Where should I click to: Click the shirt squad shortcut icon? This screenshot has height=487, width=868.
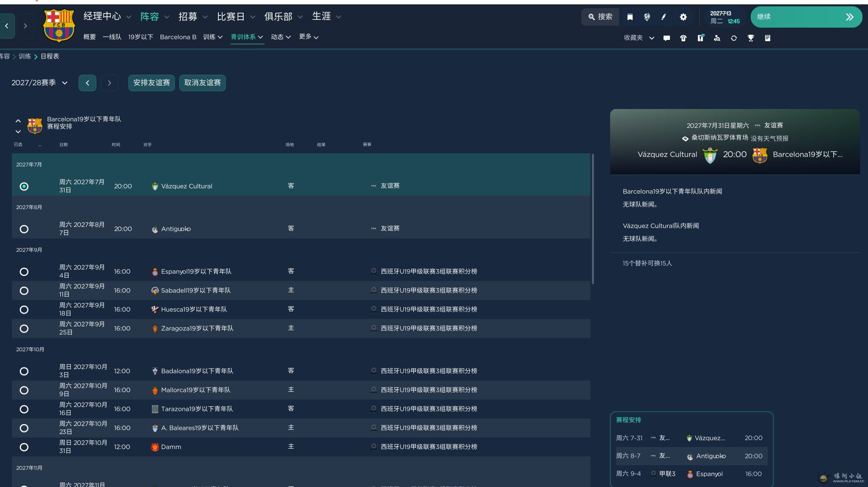click(683, 38)
